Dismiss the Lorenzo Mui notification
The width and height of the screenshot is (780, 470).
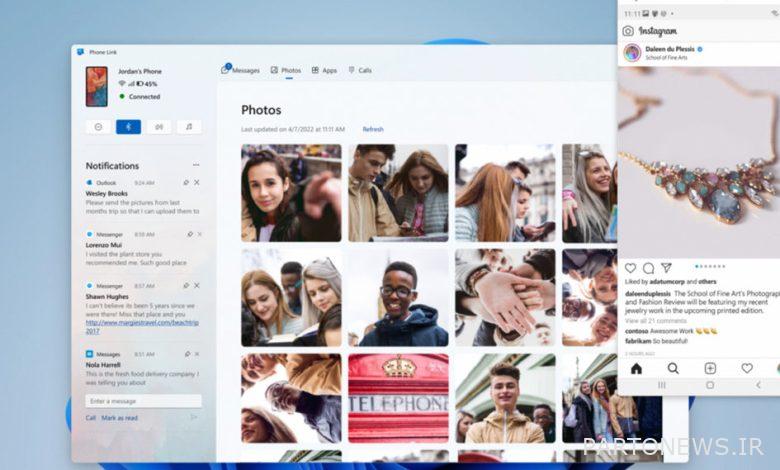pos(199,234)
